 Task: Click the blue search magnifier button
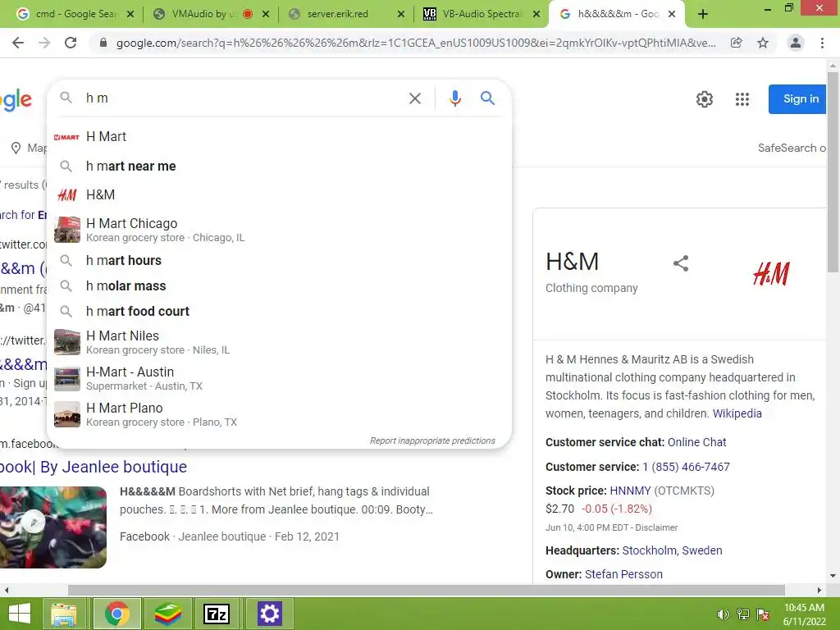click(x=487, y=98)
